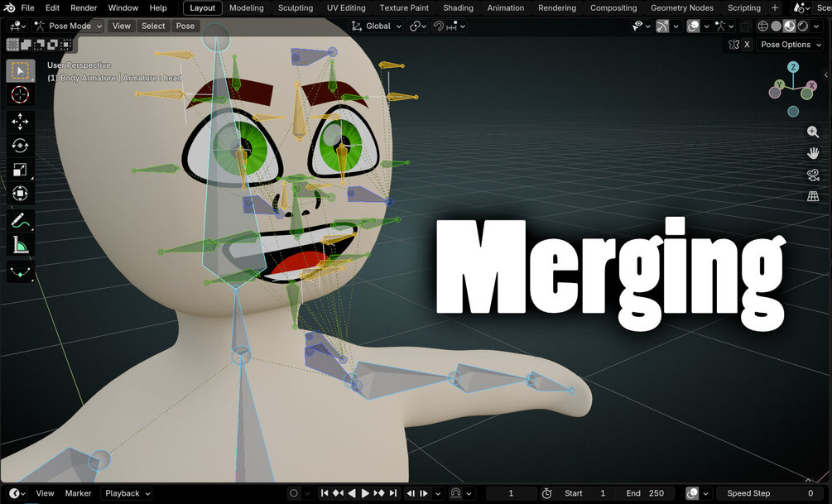The image size is (832, 504).
Task: Toggle X-ray display
Action: click(x=745, y=26)
